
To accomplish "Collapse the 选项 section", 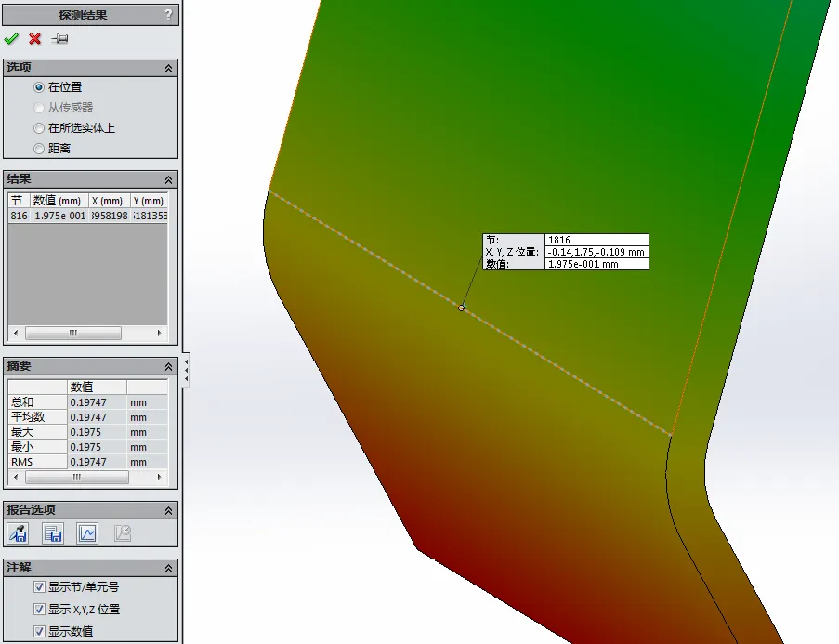I will (168, 68).
